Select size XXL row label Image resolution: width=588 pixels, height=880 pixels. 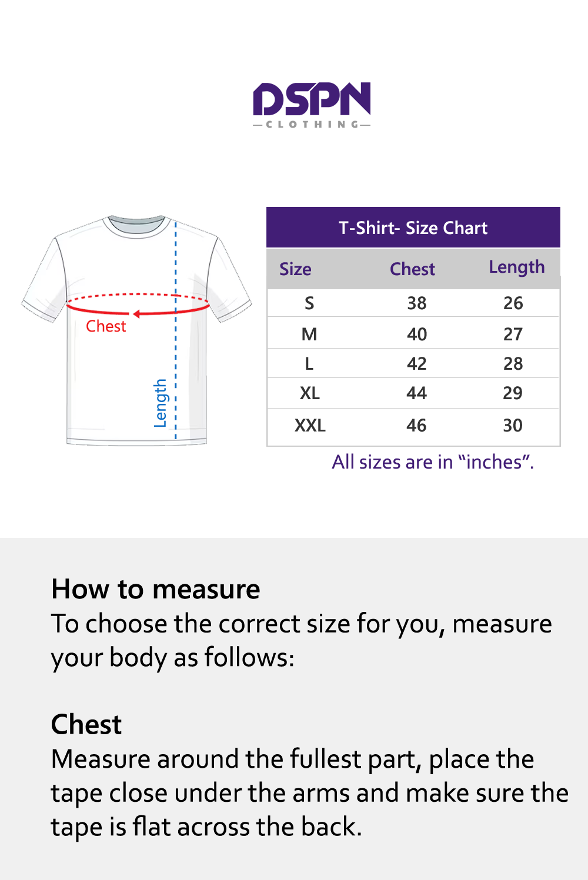(310, 426)
